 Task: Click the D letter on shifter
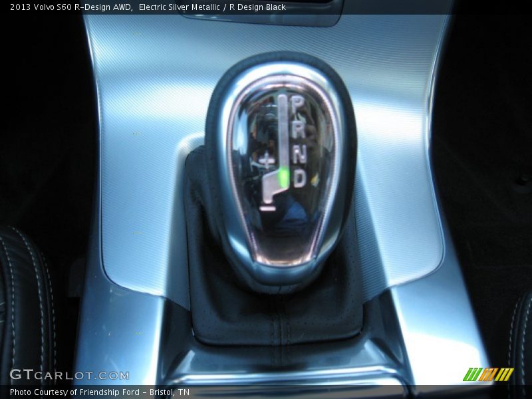point(300,178)
